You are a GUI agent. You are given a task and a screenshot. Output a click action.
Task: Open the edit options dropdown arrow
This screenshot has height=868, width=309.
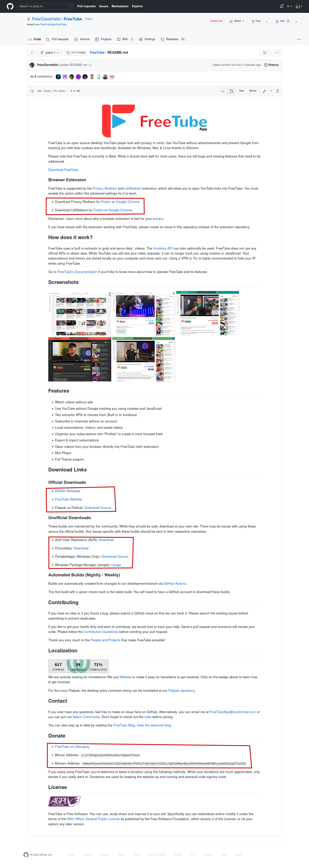pyautogui.click(x=271, y=91)
